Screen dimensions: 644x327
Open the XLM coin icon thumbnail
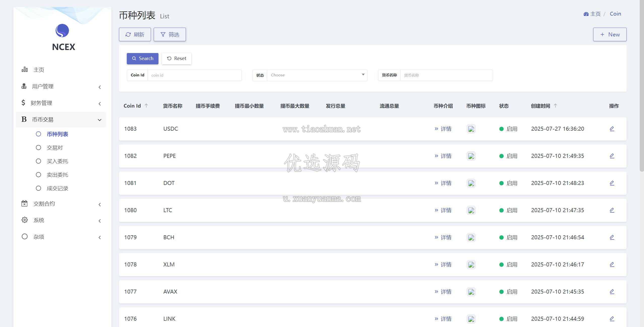(x=471, y=265)
